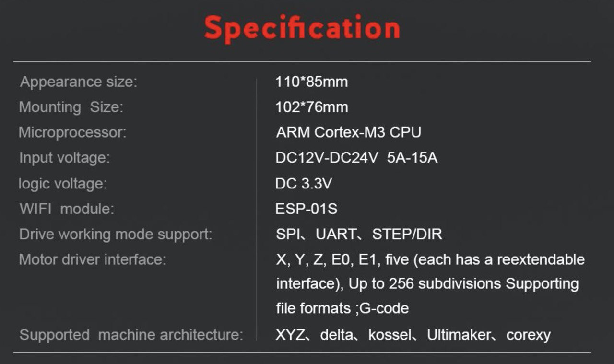Click the red Specification heading
614x364 pixels.
pyautogui.click(x=302, y=28)
